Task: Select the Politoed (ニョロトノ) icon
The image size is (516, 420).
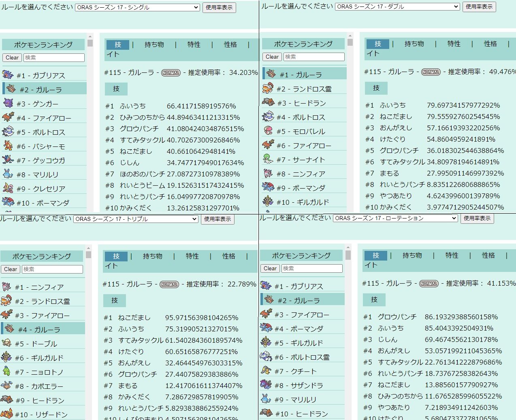Action: coord(6,371)
